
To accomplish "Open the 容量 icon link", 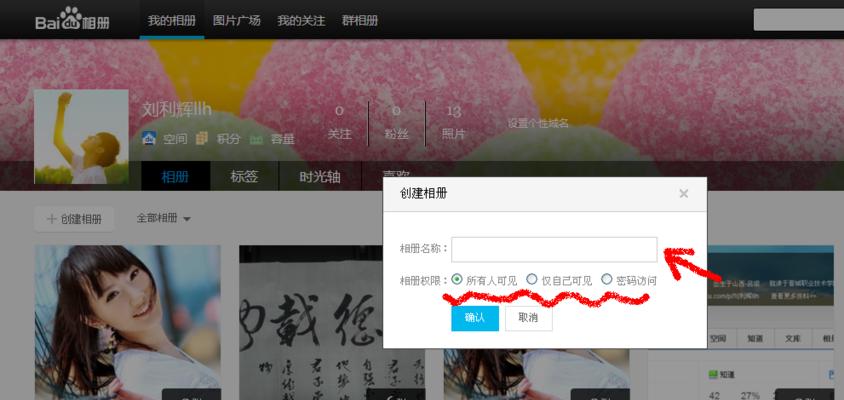I will click(272, 139).
